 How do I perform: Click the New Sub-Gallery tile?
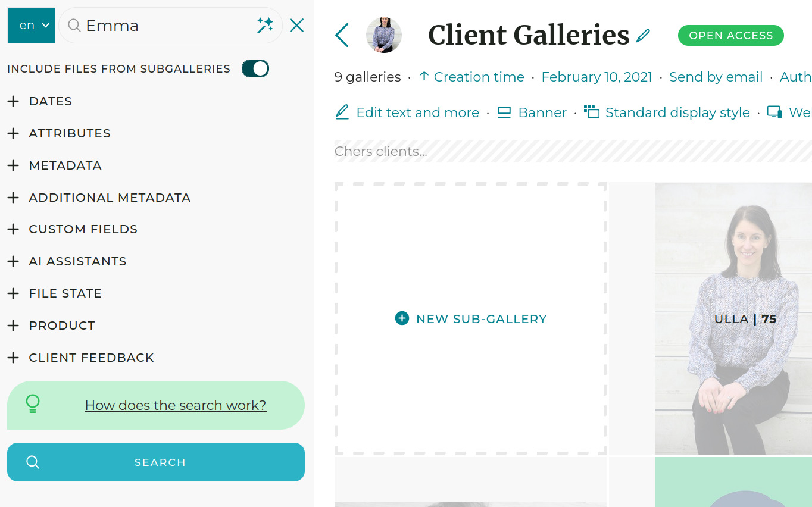pos(471,318)
